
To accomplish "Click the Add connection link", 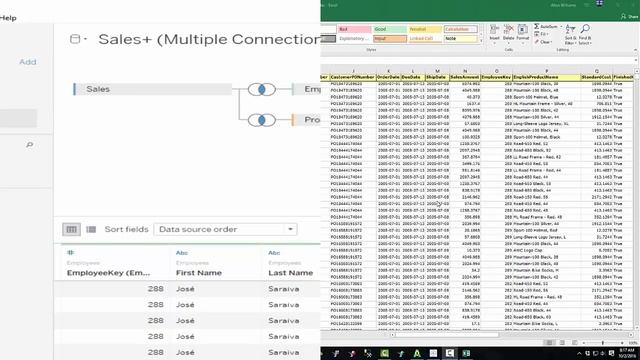I will 28,62.
